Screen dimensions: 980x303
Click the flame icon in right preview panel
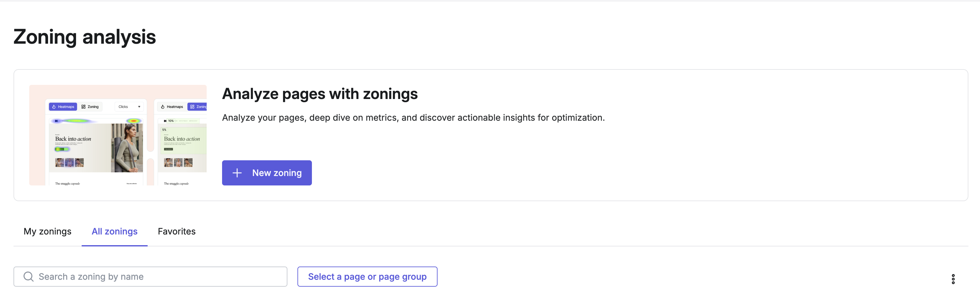pos(163,107)
